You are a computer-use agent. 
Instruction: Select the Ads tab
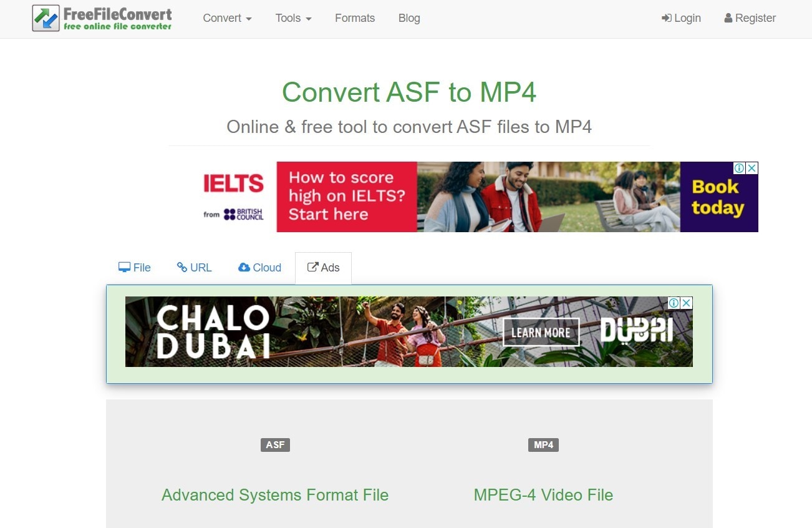323,268
